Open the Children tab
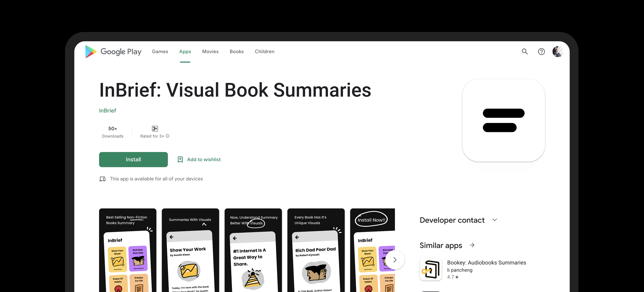This screenshot has width=644, height=292. pos(265,51)
